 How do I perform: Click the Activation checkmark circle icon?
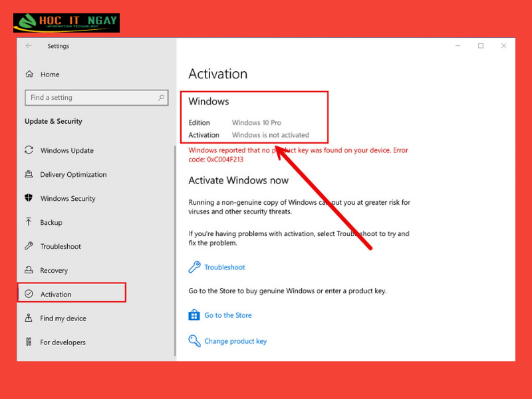coord(29,294)
